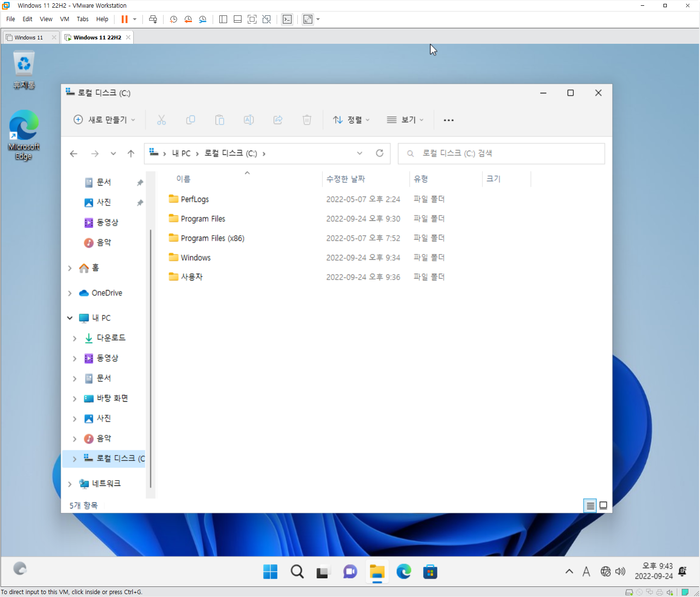This screenshot has height=597, width=700.
Task: Pause the VM with VMware toolbar button
Action: click(125, 19)
